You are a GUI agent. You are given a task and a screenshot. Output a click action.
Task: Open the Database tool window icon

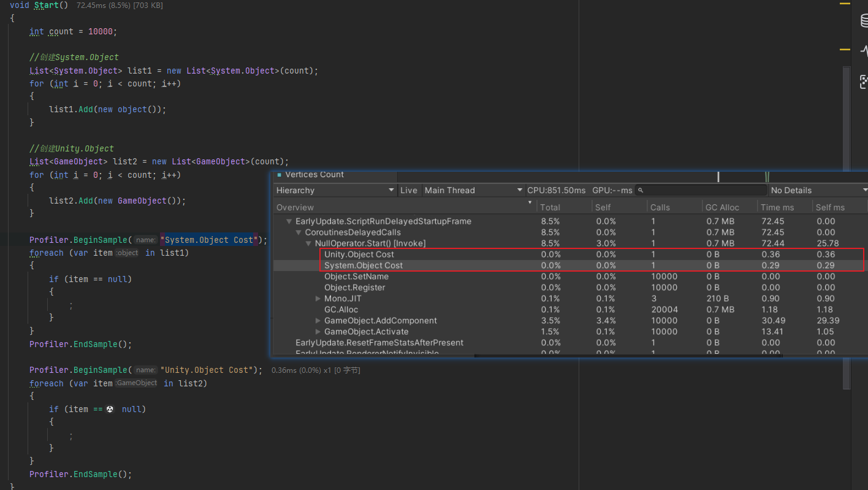[x=864, y=21]
